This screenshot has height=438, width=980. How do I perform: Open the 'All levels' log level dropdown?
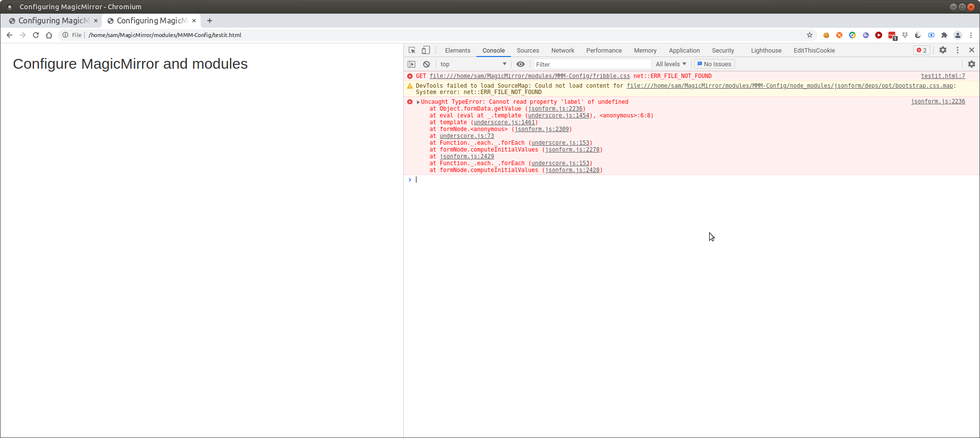click(671, 64)
